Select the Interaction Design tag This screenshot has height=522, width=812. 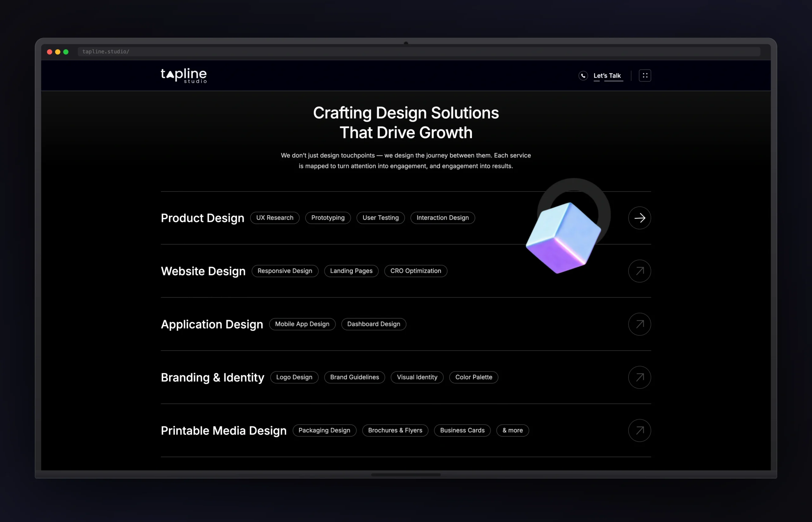point(442,218)
